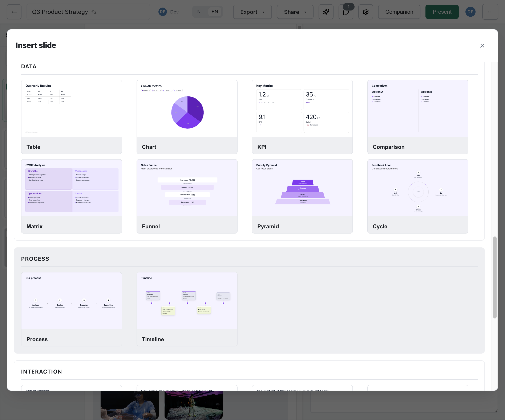This screenshot has width=505, height=420.
Task: Click the INTERACTION section heading
Action: tap(41, 372)
